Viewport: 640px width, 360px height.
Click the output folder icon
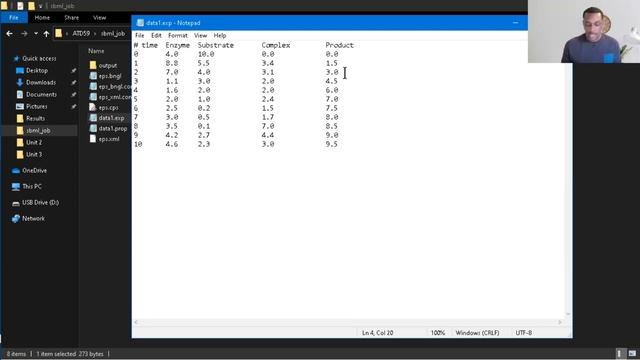click(93, 65)
